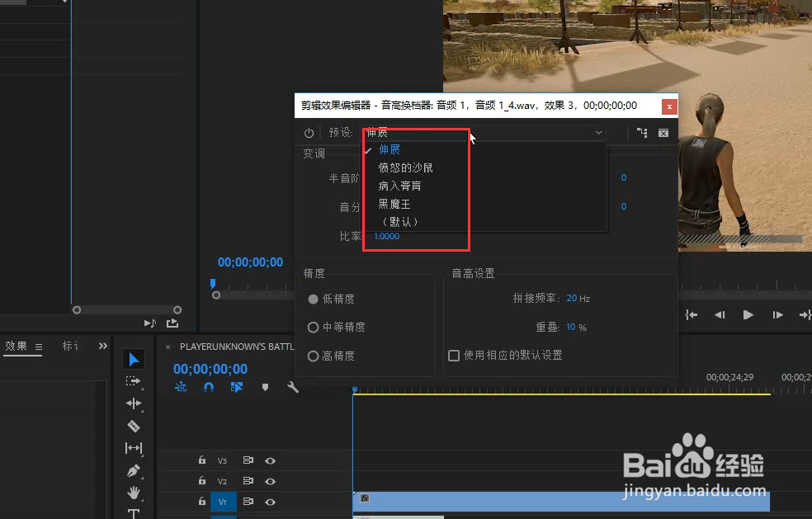Click Go to In point button
Viewport: 812px width, 519px height.
pyautogui.click(x=692, y=315)
